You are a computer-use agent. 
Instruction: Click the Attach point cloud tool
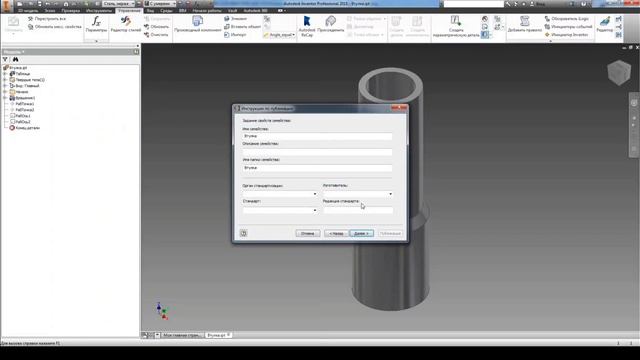pyautogui.click(x=330, y=24)
